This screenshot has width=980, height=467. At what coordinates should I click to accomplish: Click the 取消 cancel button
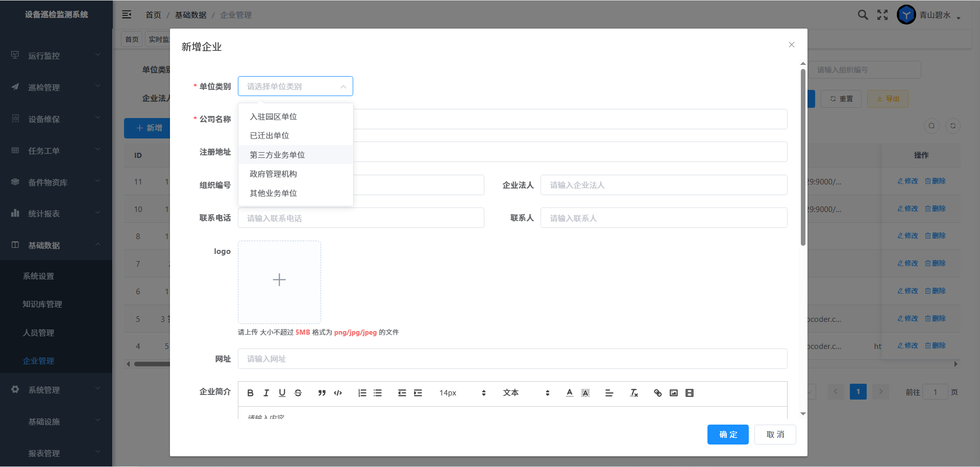click(x=775, y=434)
